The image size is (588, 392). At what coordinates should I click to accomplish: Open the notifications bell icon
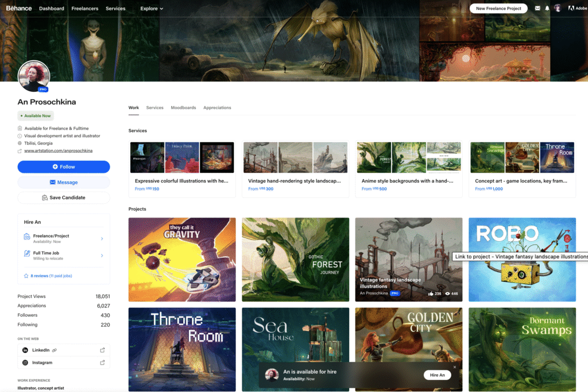(x=547, y=8)
